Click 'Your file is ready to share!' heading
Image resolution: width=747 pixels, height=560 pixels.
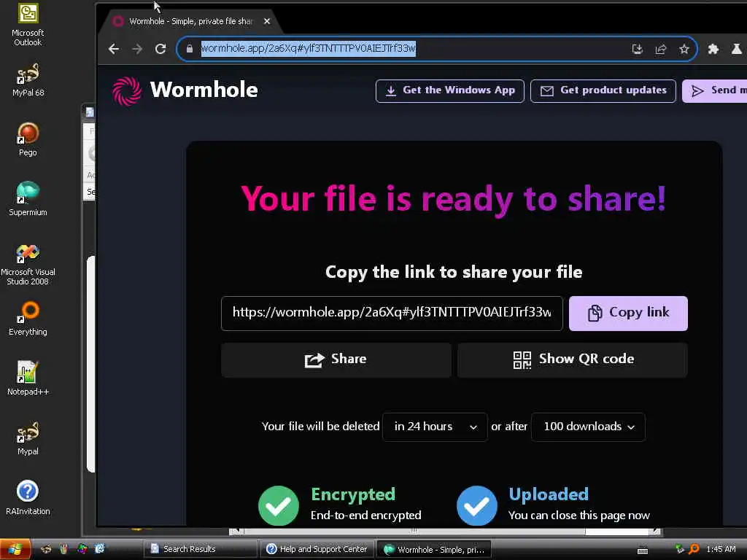click(453, 199)
